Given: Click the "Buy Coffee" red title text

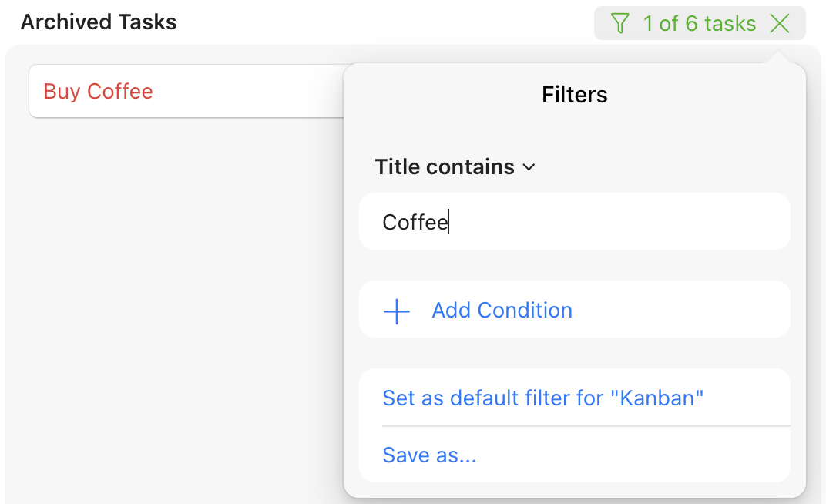Looking at the screenshot, I should [99, 91].
